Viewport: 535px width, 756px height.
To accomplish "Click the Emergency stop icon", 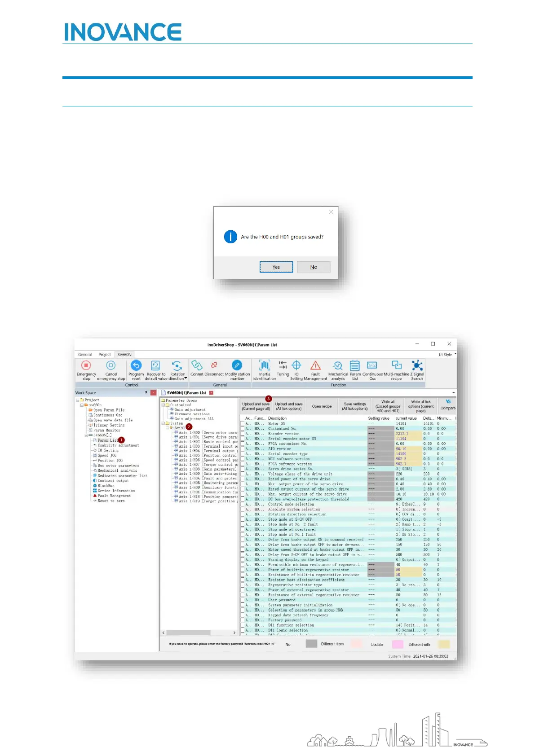I will tap(86, 365).
